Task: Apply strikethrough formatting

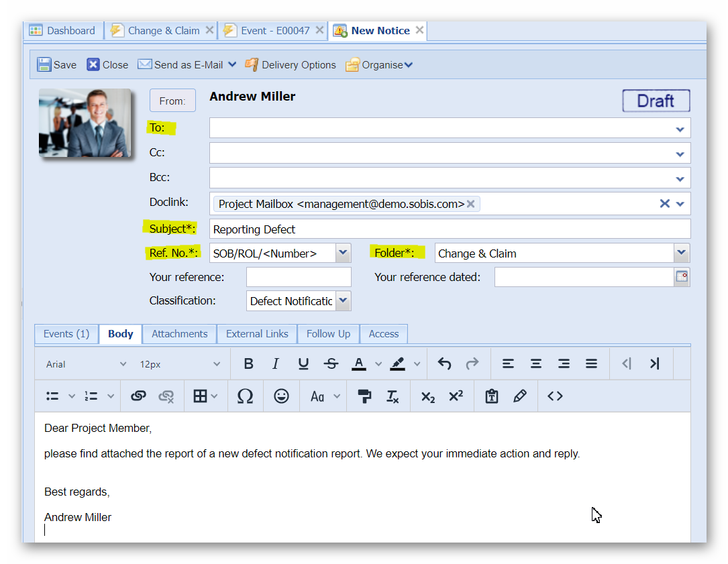Action: [x=331, y=363]
